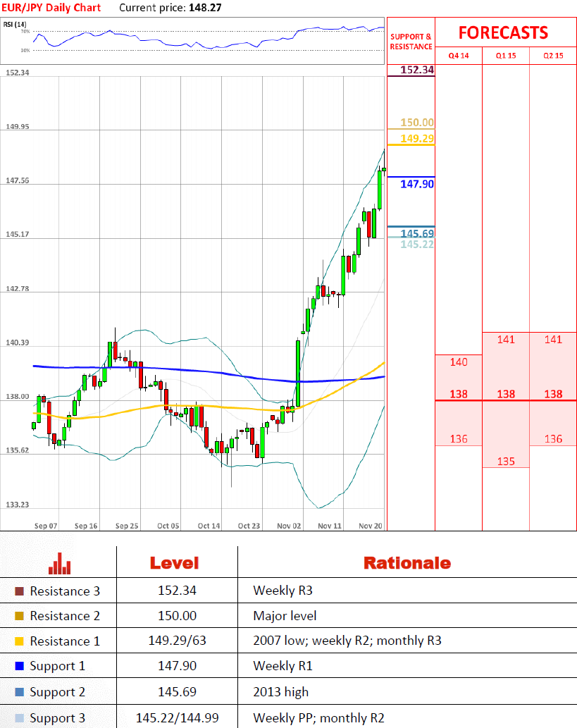Viewport: 577px width, 728px height.
Task: Click the 138 value in Q1 15 column
Action: [x=506, y=394]
